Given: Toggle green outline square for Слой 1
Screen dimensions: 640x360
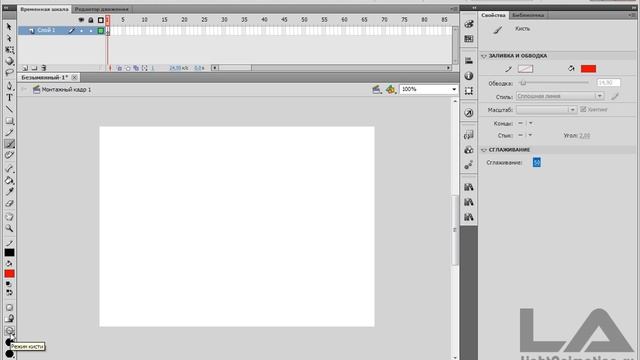Looking at the screenshot, I should (100, 31).
